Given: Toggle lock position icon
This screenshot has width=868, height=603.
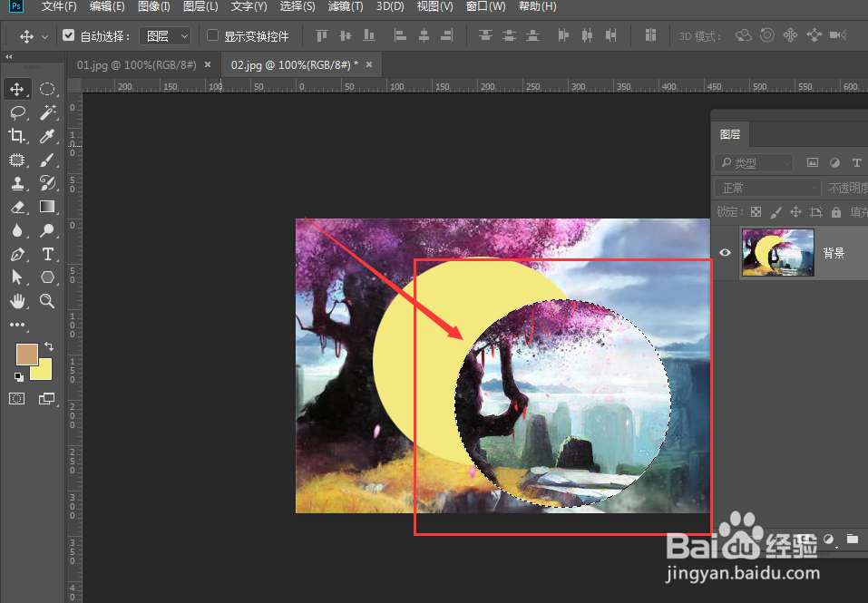Looking at the screenshot, I should [x=796, y=212].
